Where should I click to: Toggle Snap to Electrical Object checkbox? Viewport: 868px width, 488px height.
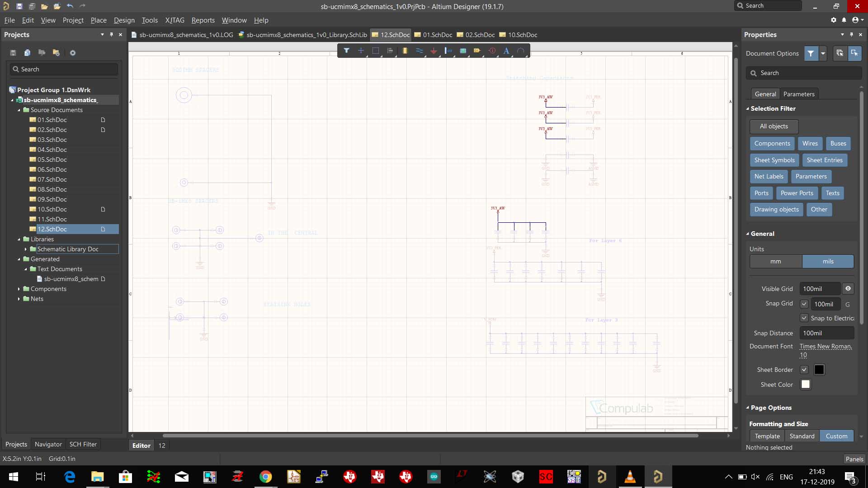point(804,318)
